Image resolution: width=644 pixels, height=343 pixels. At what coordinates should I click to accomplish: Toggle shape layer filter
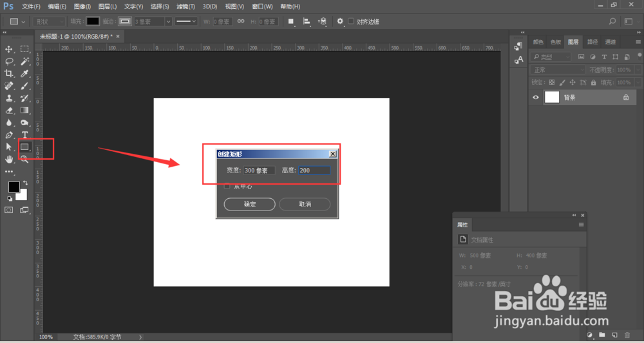point(615,57)
